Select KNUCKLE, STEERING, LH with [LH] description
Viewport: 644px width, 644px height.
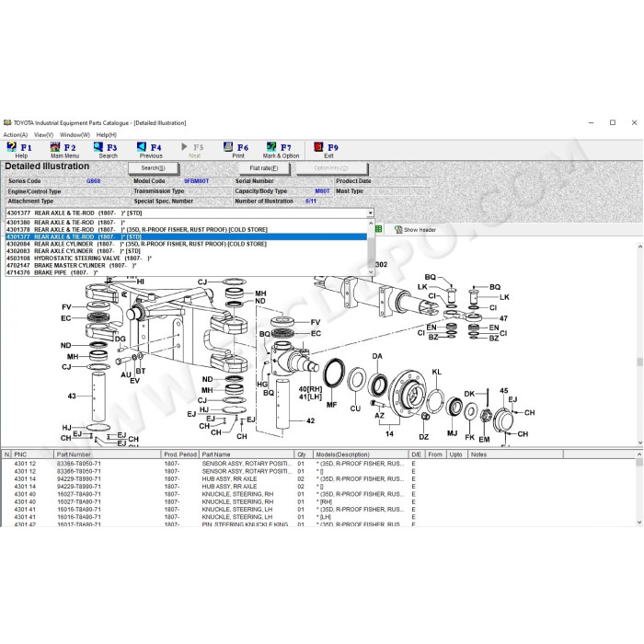318,517
